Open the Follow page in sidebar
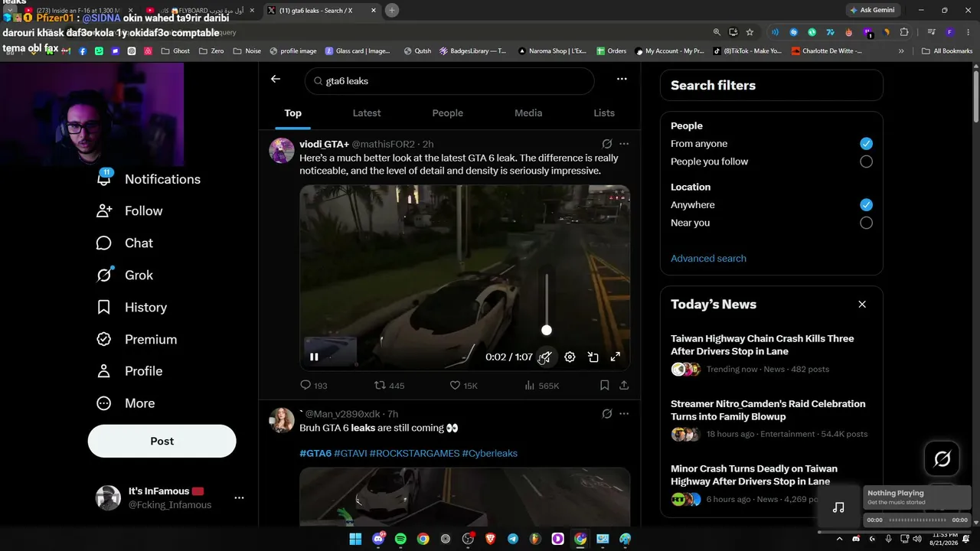Image resolution: width=980 pixels, height=551 pixels. pyautogui.click(x=129, y=211)
